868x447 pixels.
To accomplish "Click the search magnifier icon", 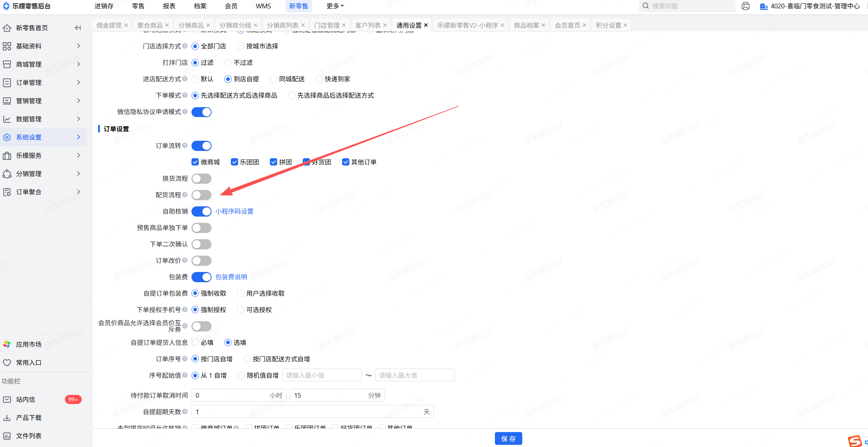I will click(x=646, y=6).
